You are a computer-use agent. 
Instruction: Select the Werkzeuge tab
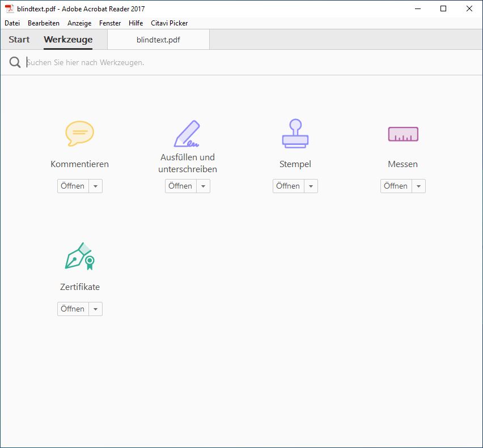pyautogui.click(x=68, y=40)
